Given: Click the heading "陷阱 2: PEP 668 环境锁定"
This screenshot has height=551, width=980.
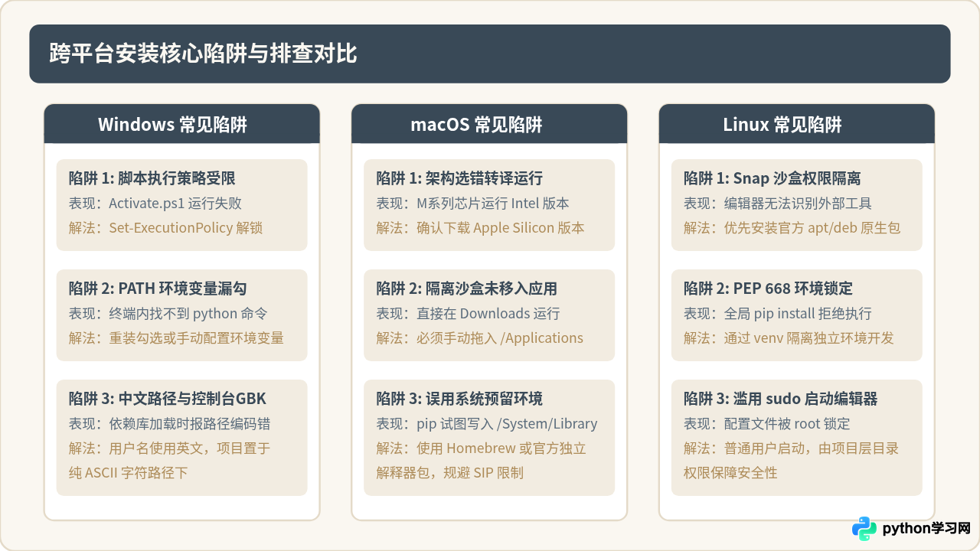Looking at the screenshot, I should 768,289.
